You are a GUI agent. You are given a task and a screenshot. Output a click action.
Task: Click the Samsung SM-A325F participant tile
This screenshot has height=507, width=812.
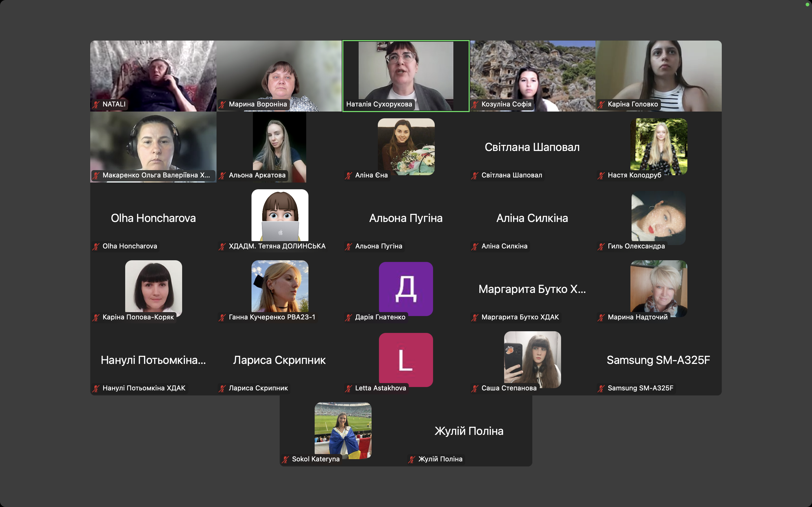[658, 360]
